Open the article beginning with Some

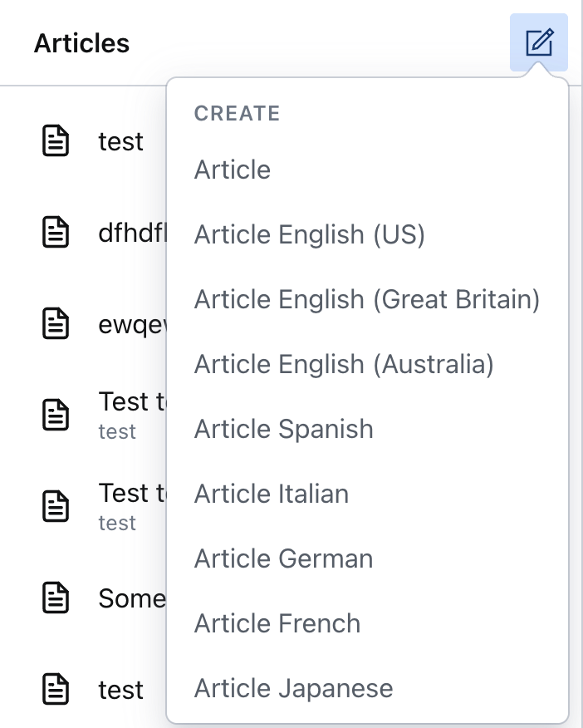(131, 598)
